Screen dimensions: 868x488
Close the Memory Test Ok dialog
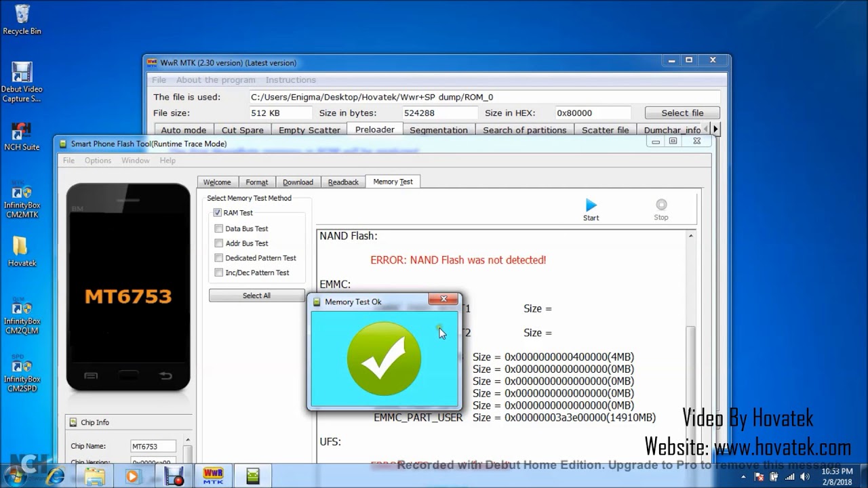point(443,300)
